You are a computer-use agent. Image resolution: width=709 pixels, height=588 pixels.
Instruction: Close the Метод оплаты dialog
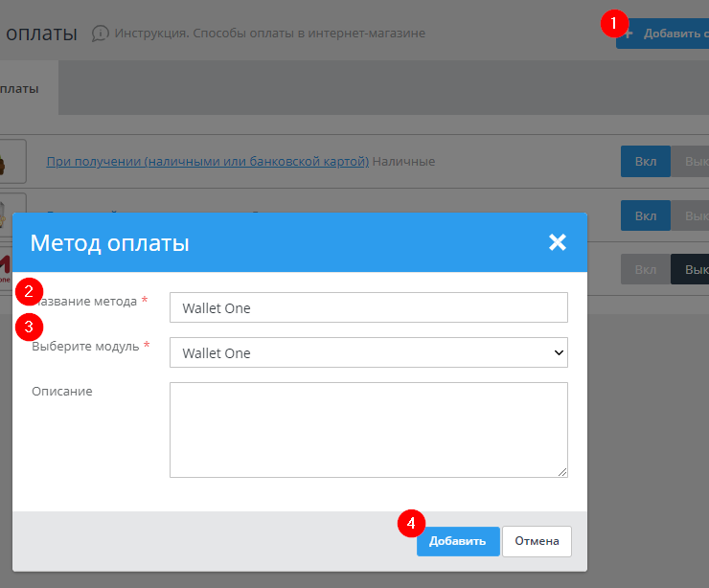[558, 242]
